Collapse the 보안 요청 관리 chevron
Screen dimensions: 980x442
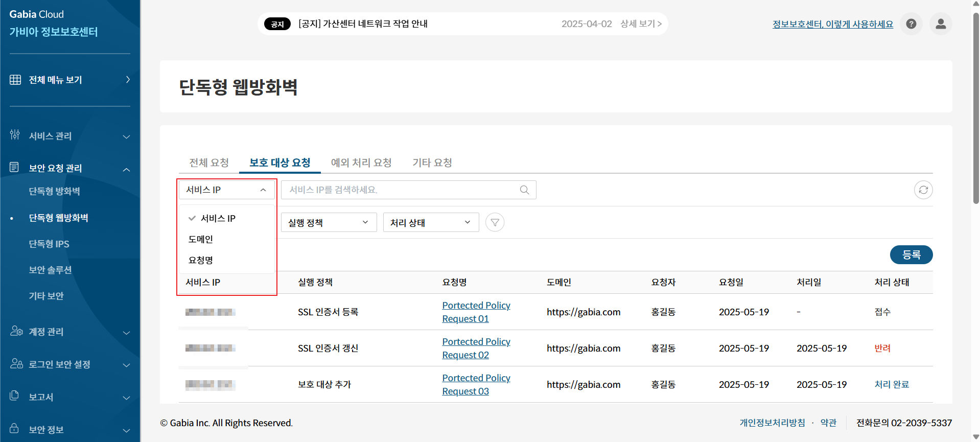click(126, 169)
